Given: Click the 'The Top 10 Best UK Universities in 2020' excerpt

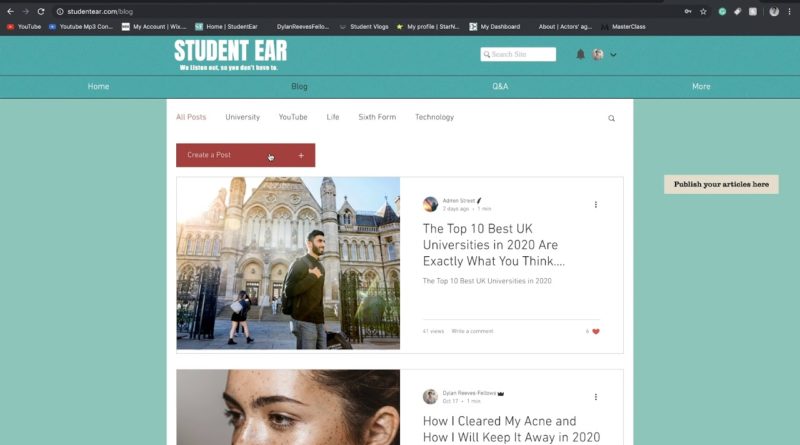Looking at the screenshot, I should [487, 281].
